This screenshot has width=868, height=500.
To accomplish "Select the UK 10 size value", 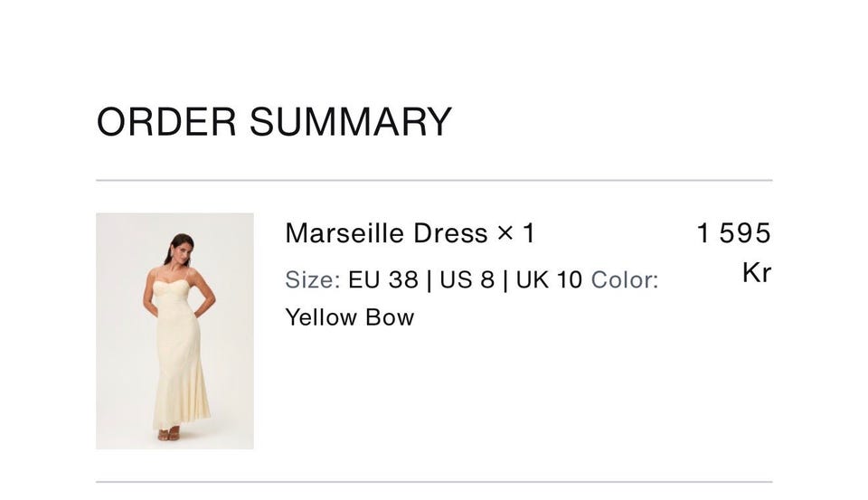I will point(549,279).
